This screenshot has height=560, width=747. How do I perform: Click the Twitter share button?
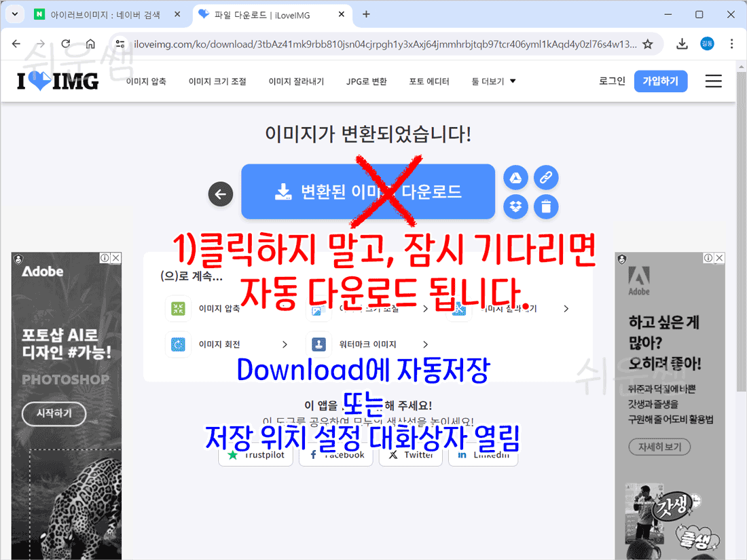tap(410, 455)
